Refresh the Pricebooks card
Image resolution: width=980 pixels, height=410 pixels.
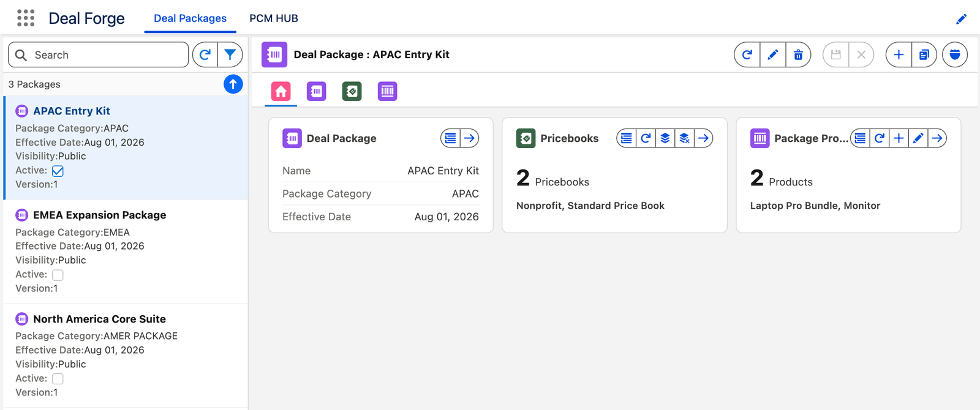(x=646, y=138)
